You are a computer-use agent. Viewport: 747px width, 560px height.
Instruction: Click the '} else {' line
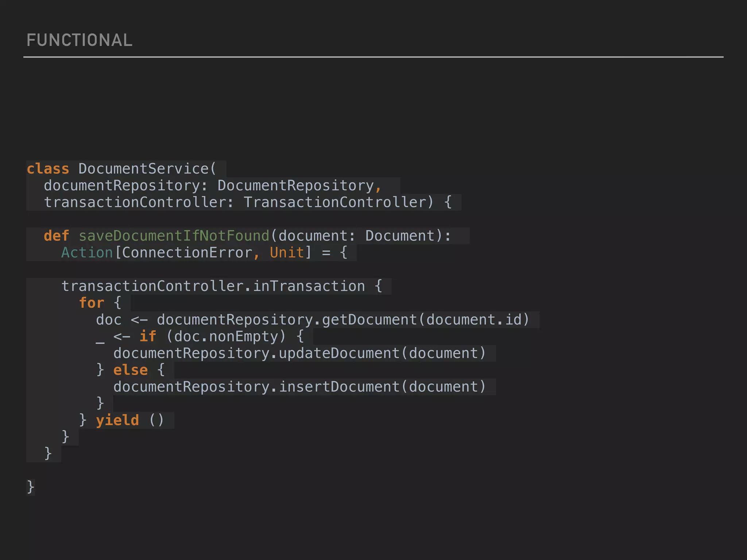click(x=131, y=370)
